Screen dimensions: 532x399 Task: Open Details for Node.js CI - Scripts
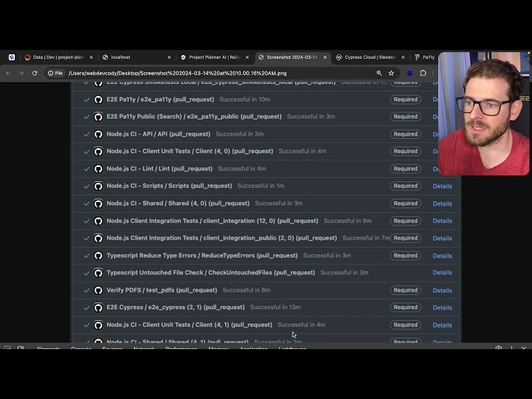(442, 186)
